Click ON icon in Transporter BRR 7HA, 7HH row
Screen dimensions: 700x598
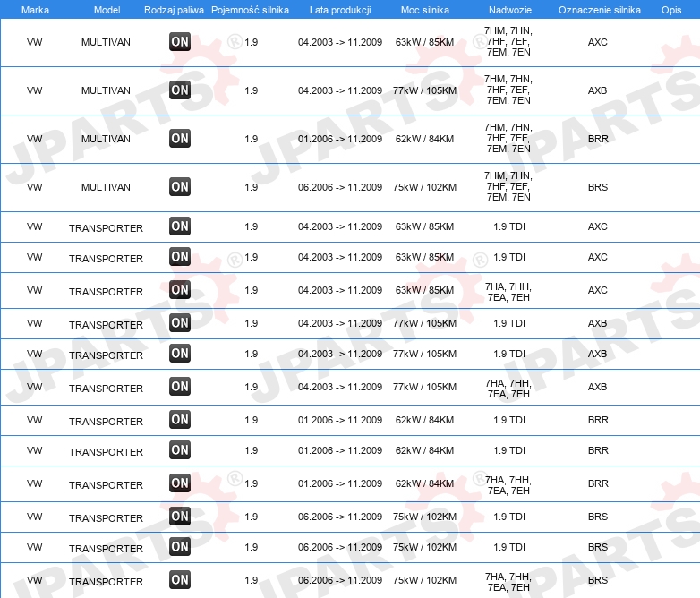click(180, 483)
